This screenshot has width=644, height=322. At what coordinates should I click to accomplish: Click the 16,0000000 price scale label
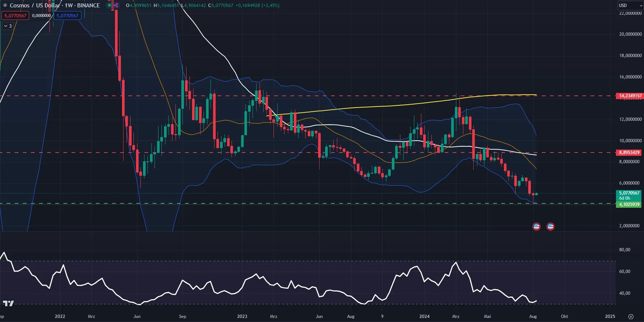[x=630, y=77]
